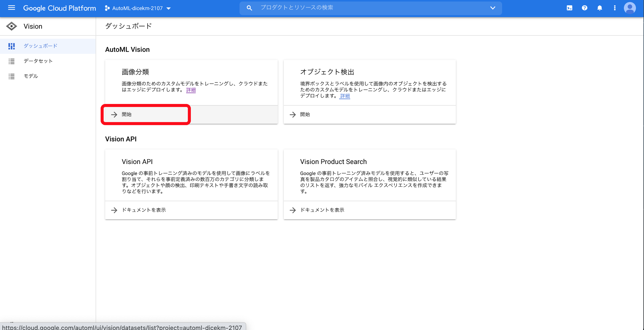Click the 画像分類 card title
The height and width of the screenshot is (330, 644).
[135, 72]
